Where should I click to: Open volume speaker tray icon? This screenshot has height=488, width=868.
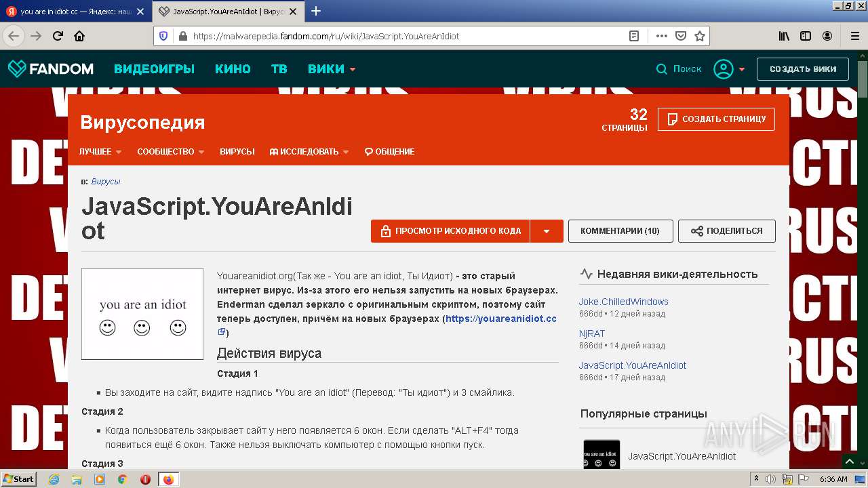click(770, 479)
